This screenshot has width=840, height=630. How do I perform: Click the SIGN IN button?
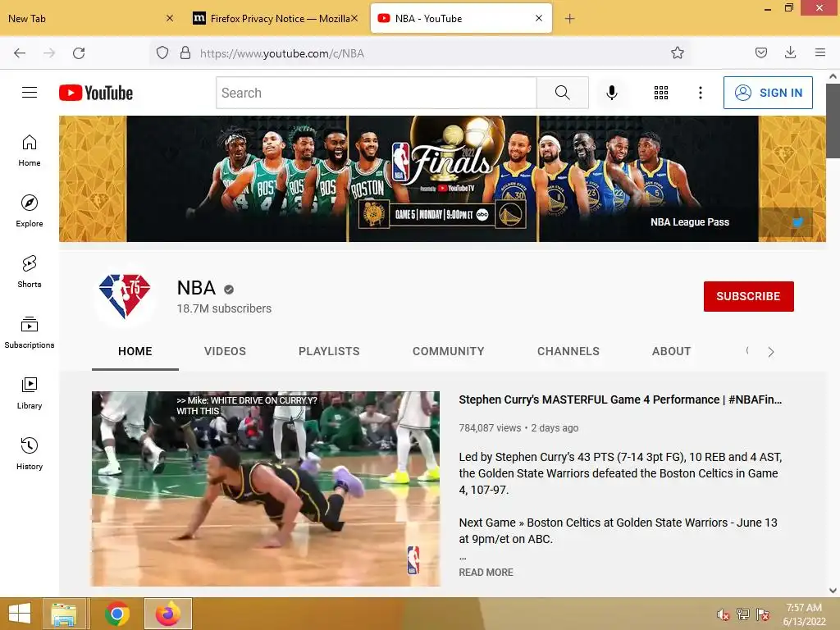point(768,93)
